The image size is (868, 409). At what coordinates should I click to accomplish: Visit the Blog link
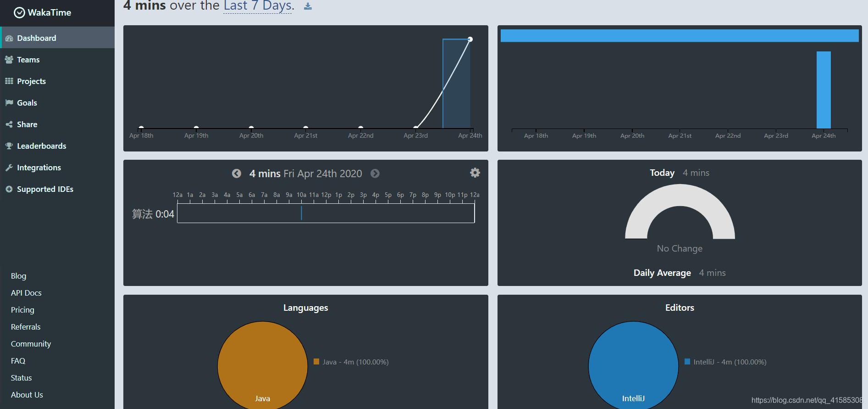point(19,276)
